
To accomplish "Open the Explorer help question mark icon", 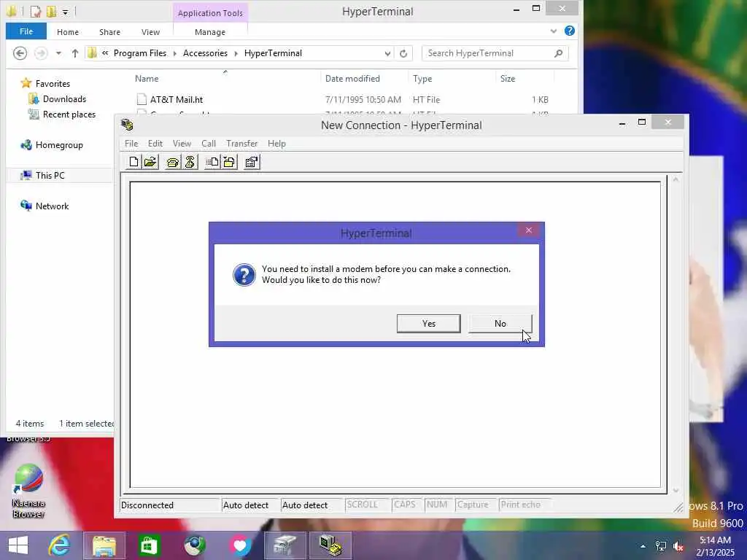I will point(569,31).
